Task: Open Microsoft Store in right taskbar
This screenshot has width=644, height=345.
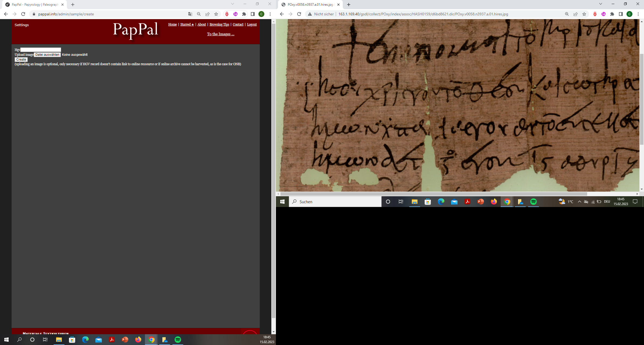Action: coord(428,202)
